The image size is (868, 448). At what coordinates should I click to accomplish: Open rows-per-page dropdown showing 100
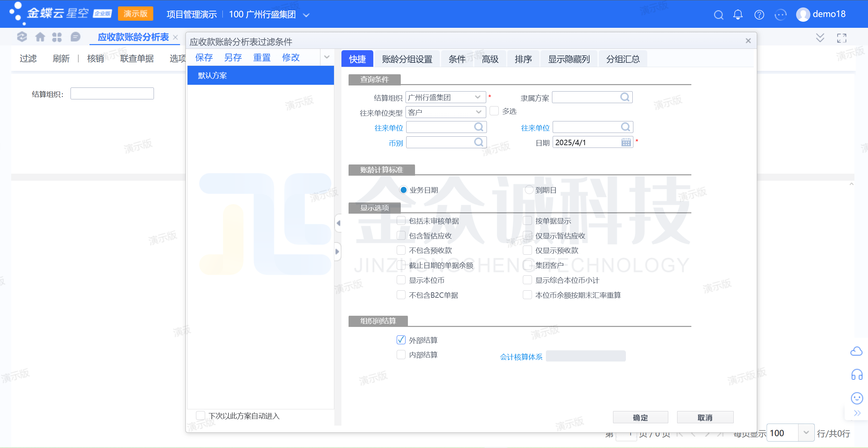[806, 433]
